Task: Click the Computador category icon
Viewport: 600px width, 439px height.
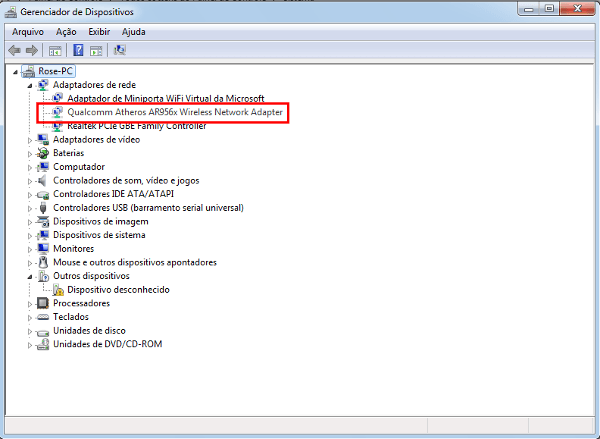Action: pyautogui.click(x=43, y=167)
